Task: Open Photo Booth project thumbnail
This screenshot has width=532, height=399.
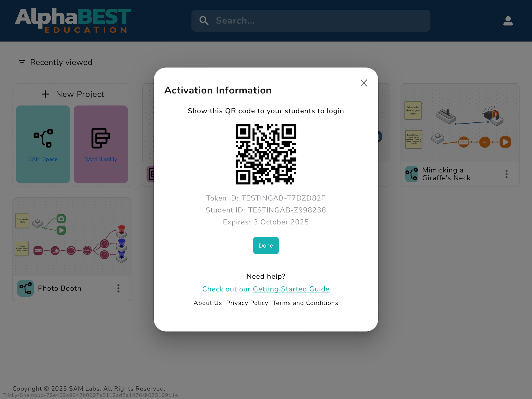Action: 72,237
